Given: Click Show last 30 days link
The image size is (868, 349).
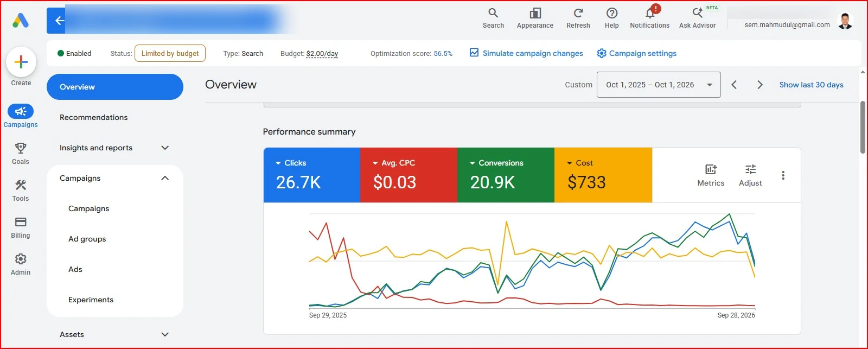Looking at the screenshot, I should (811, 85).
